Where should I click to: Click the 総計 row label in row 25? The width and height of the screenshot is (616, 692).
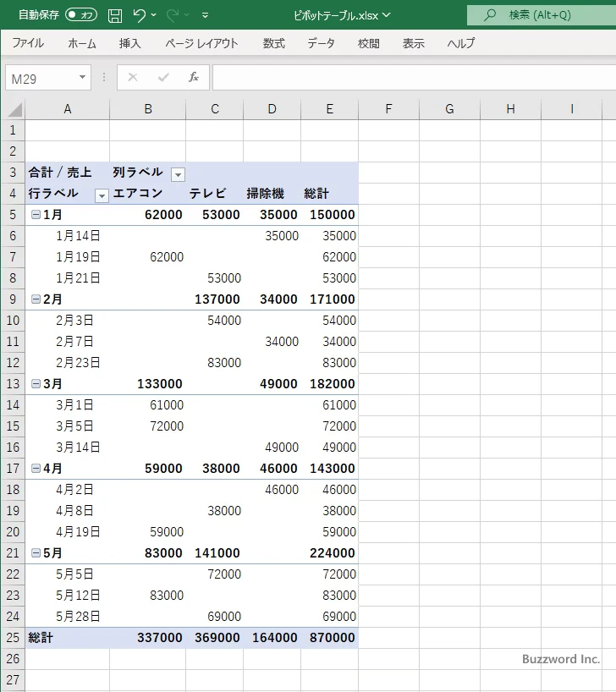67,638
